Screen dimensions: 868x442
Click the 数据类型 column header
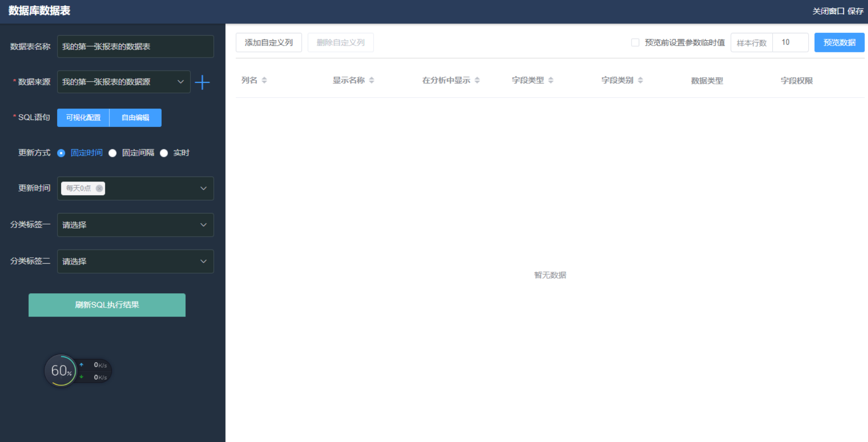707,81
